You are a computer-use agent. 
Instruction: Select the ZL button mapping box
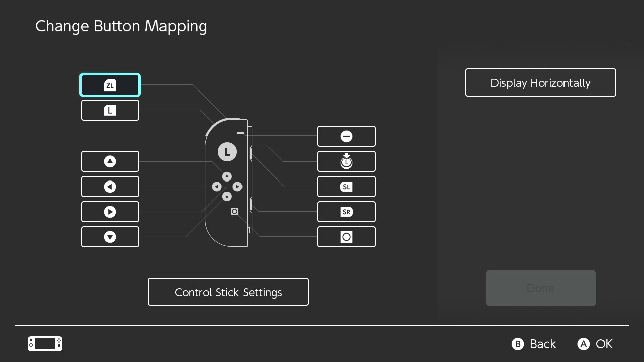[x=110, y=85]
